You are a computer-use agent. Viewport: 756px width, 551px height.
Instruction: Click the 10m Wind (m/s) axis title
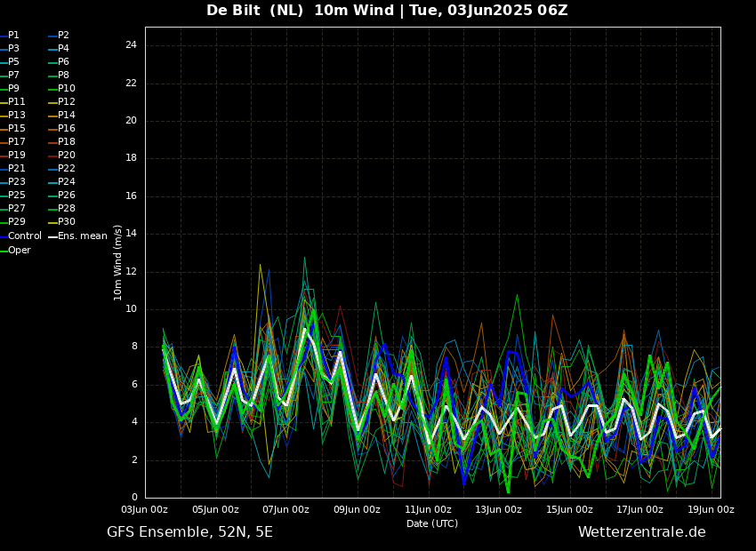[x=118, y=262]
